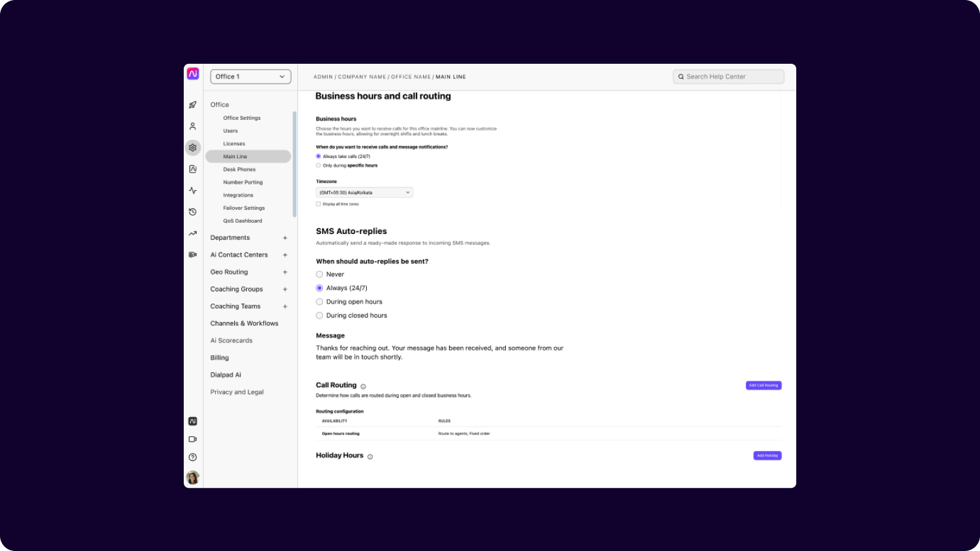The image size is (980, 551).
Task: Open the rocket launch icon in sidebar
Action: coord(193,105)
